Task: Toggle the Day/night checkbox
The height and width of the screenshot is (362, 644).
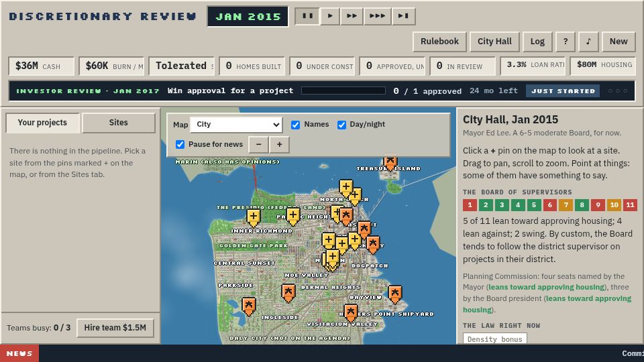Action: [341, 125]
